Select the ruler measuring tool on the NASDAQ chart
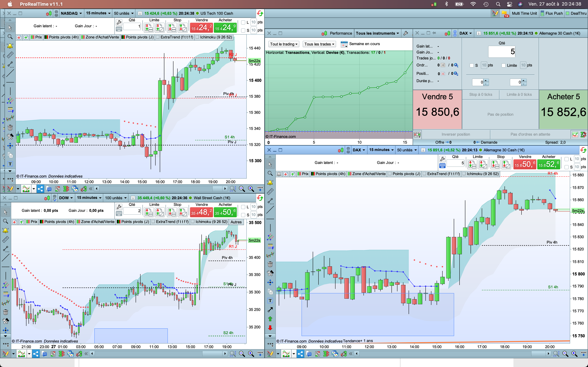 click(x=10, y=55)
